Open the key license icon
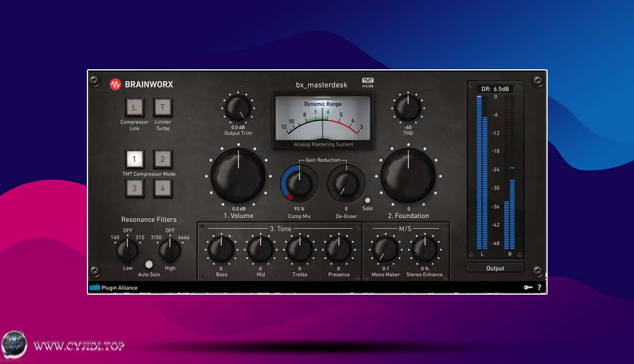The width and height of the screenshot is (634, 364). (x=528, y=288)
